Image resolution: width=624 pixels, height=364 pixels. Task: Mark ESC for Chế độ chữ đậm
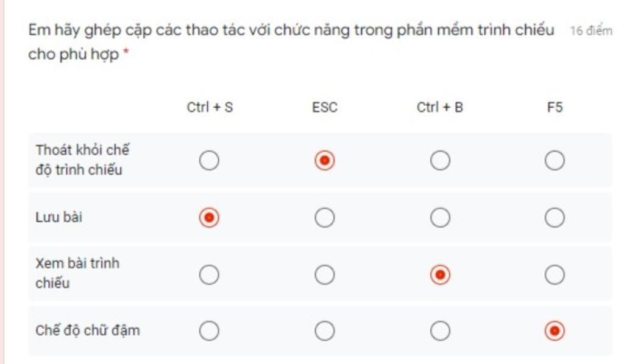tap(324, 331)
